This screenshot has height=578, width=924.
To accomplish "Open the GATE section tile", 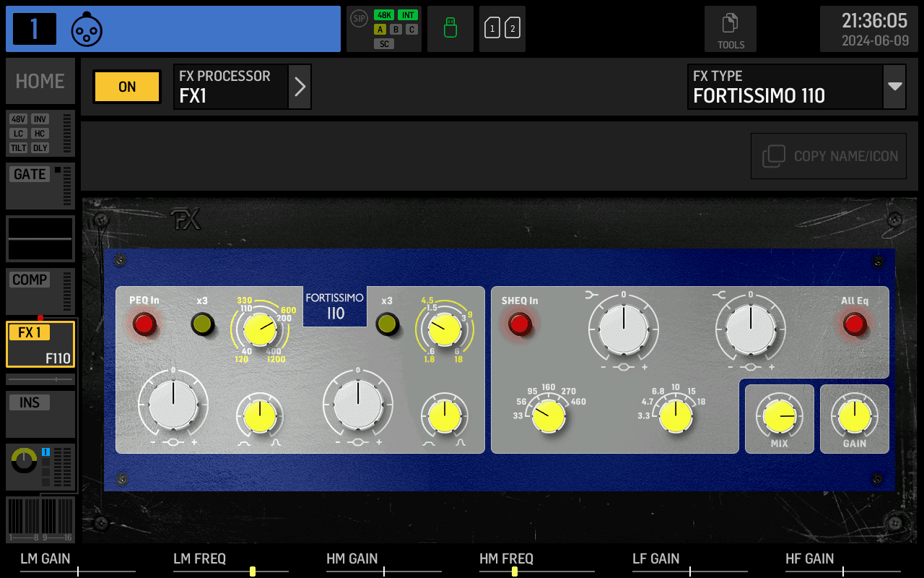I will point(40,186).
